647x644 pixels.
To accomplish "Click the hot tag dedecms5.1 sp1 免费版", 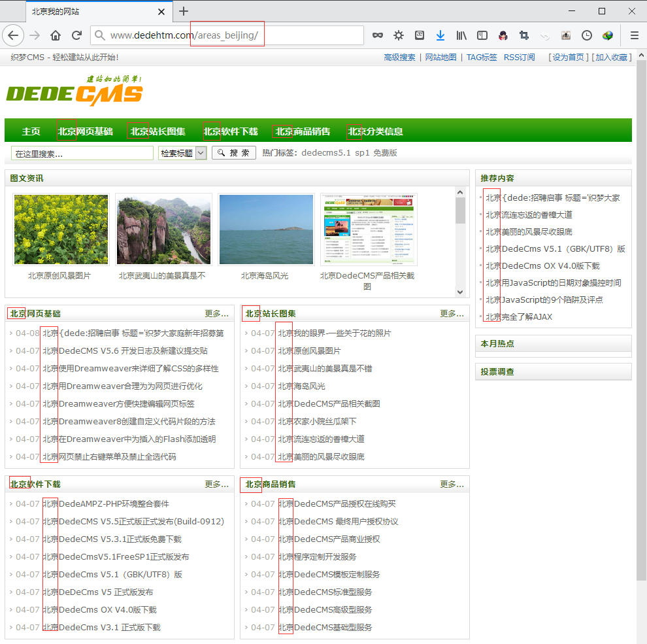I will [x=349, y=153].
